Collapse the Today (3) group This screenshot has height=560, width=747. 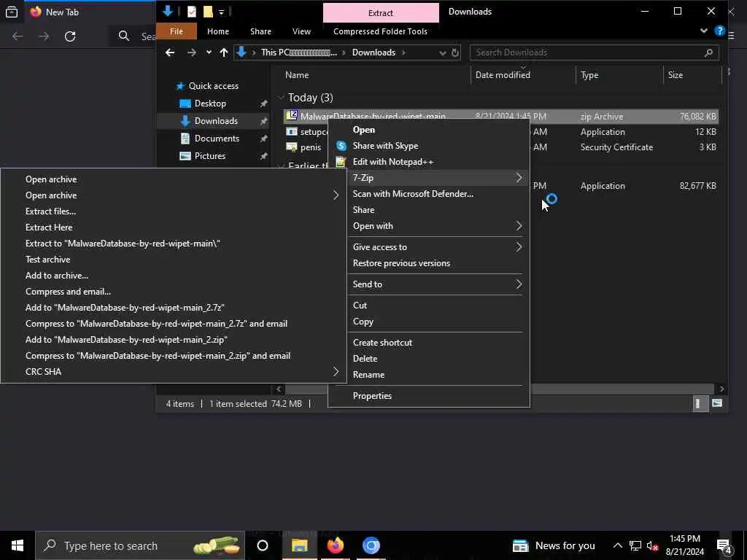(x=281, y=98)
